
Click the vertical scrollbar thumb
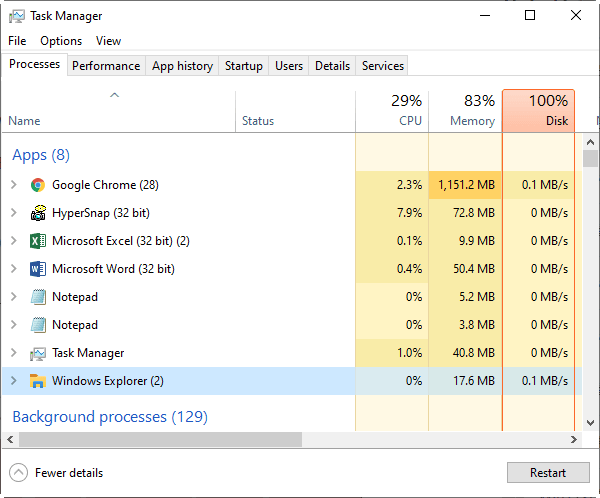click(x=590, y=158)
